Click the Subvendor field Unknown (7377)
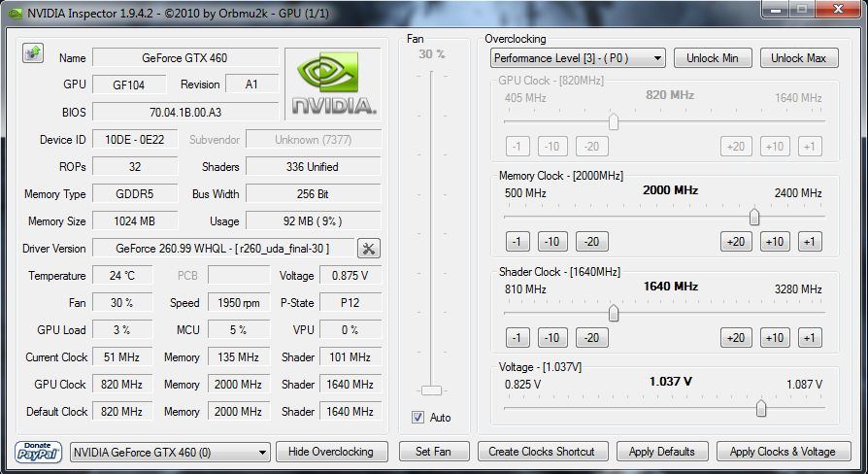 point(314,140)
